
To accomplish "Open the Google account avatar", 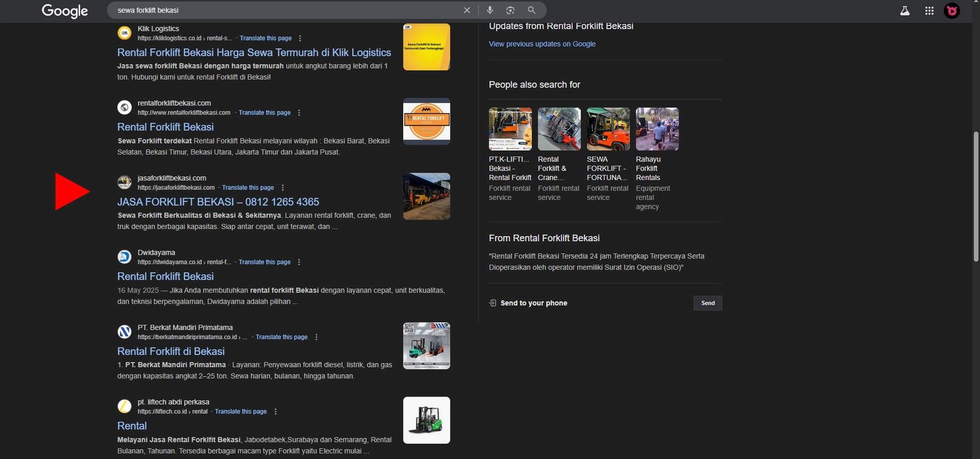I will coord(952,10).
